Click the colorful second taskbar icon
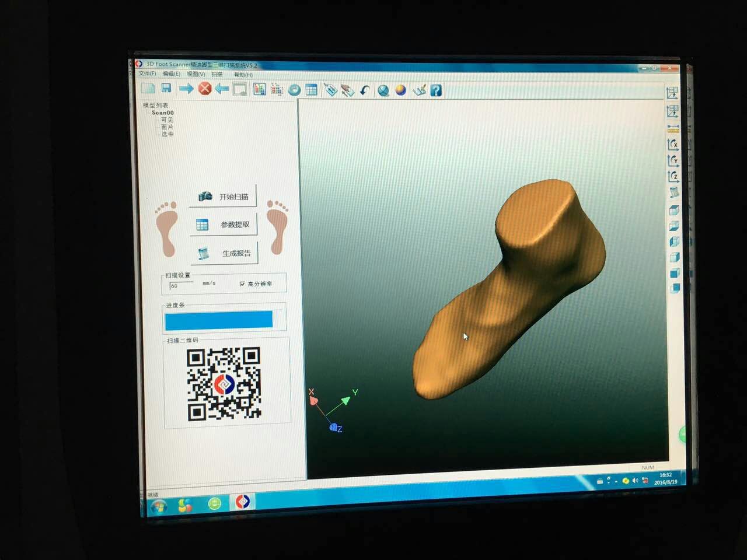747x560 pixels. (185, 505)
